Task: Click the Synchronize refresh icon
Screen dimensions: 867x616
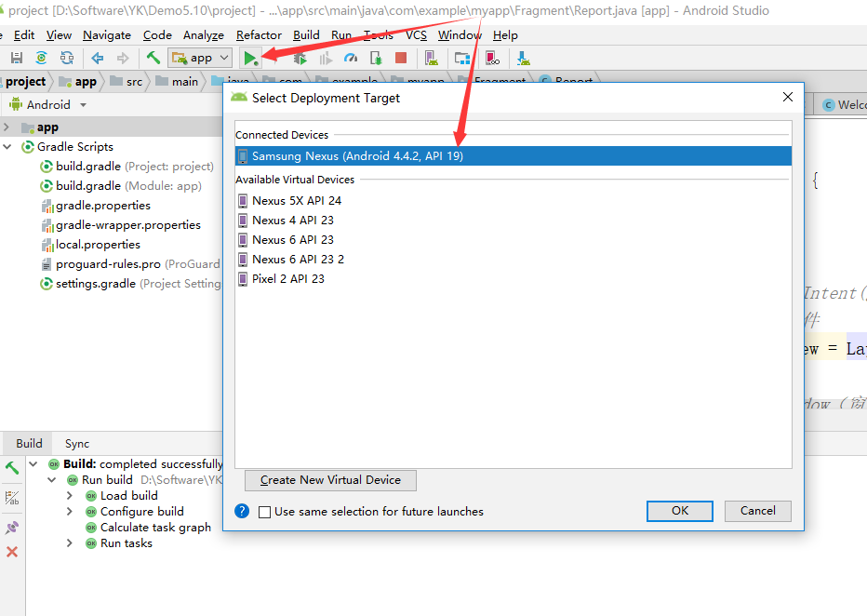Action: 67,58
